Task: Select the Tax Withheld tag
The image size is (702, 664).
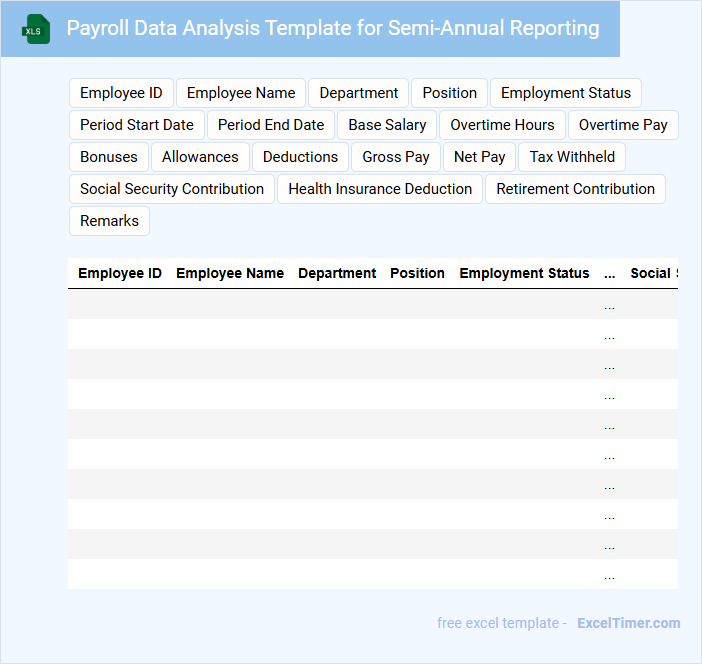Action: tap(572, 157)
